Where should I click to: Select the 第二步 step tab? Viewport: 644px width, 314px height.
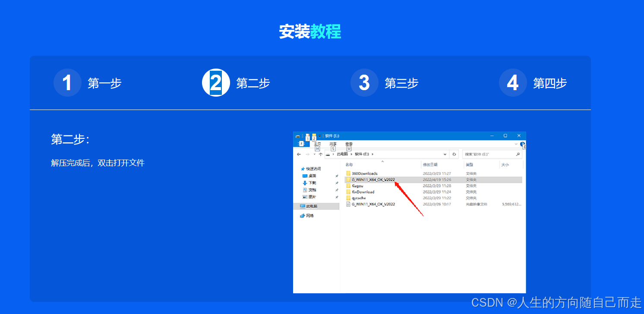pos(236,83)
